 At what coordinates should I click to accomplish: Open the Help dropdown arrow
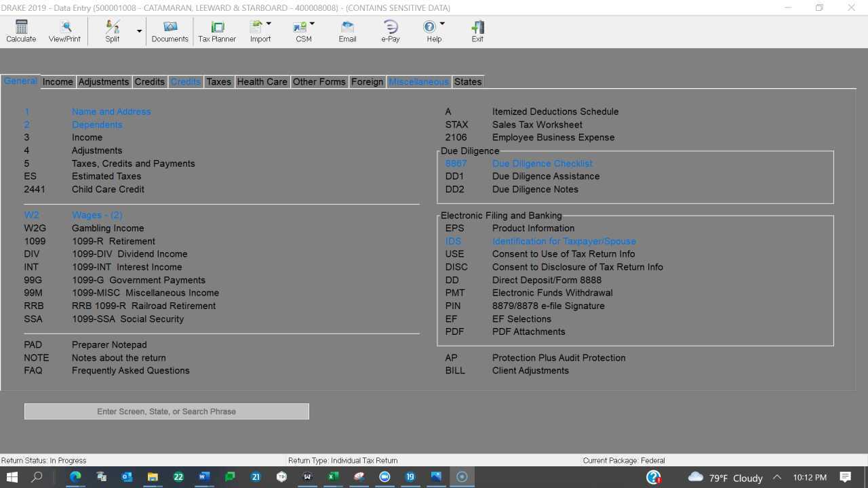tap(442, 24)
